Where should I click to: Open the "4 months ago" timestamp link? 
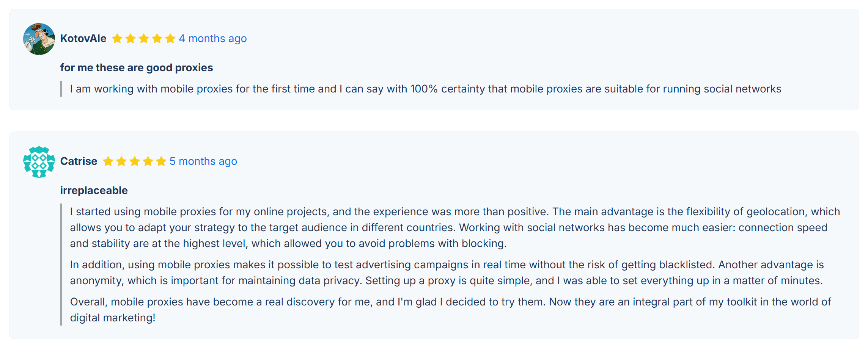point(213,39)
